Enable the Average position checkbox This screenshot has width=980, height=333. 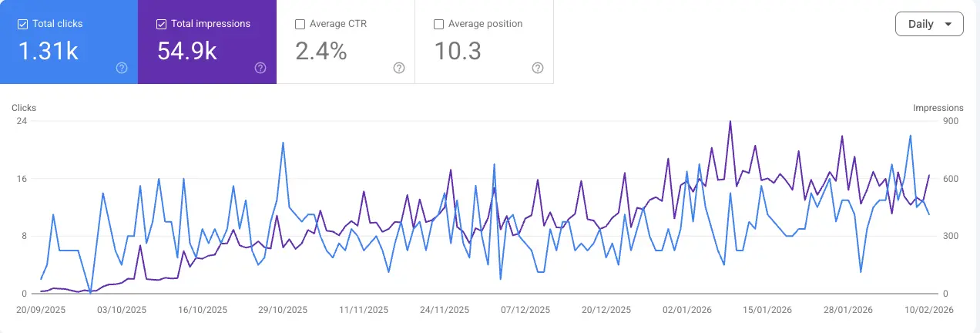[x=438, y=24]
